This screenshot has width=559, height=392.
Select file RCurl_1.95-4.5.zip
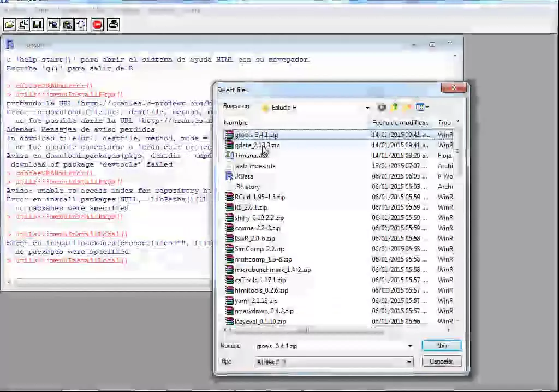coord(259,197)
